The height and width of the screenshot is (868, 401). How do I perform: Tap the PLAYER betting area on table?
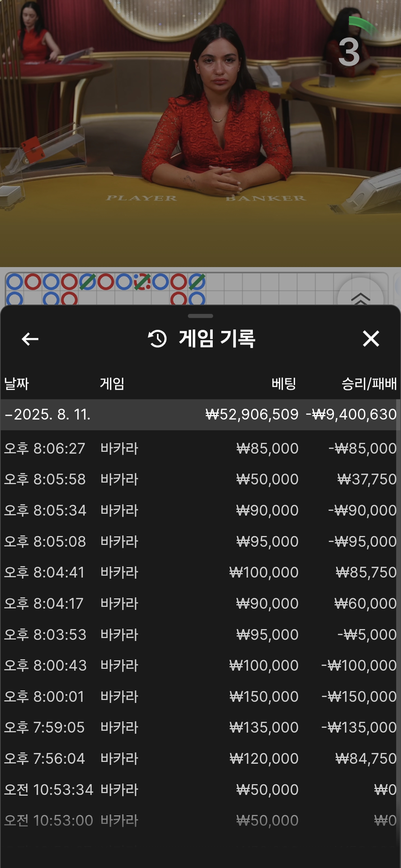pyautogui.click(x=141, y=198)
